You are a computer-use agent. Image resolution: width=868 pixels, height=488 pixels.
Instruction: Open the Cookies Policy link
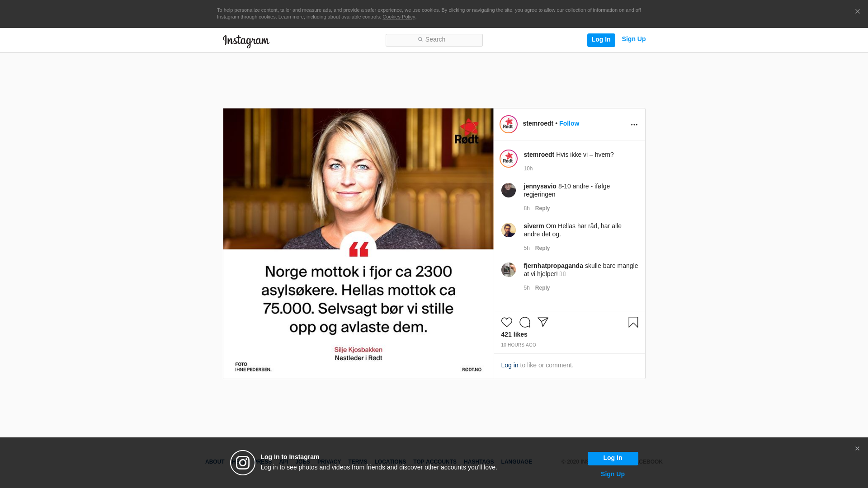398,17
